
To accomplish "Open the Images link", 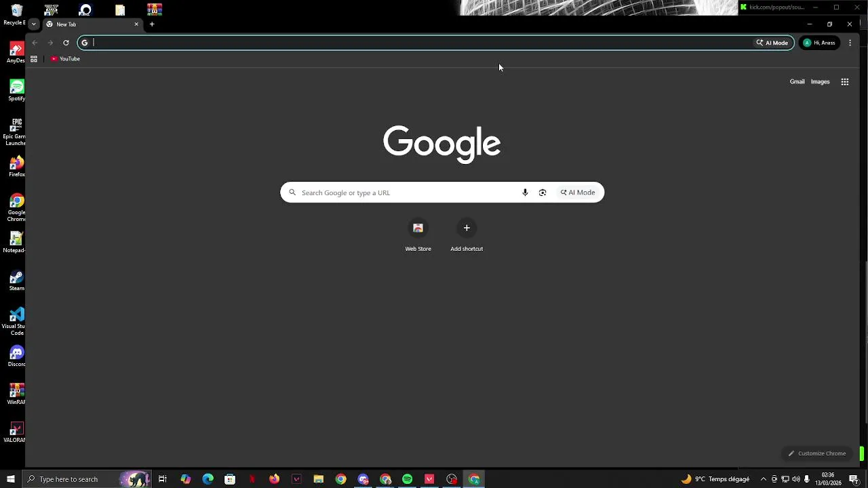I will point(820,82).
